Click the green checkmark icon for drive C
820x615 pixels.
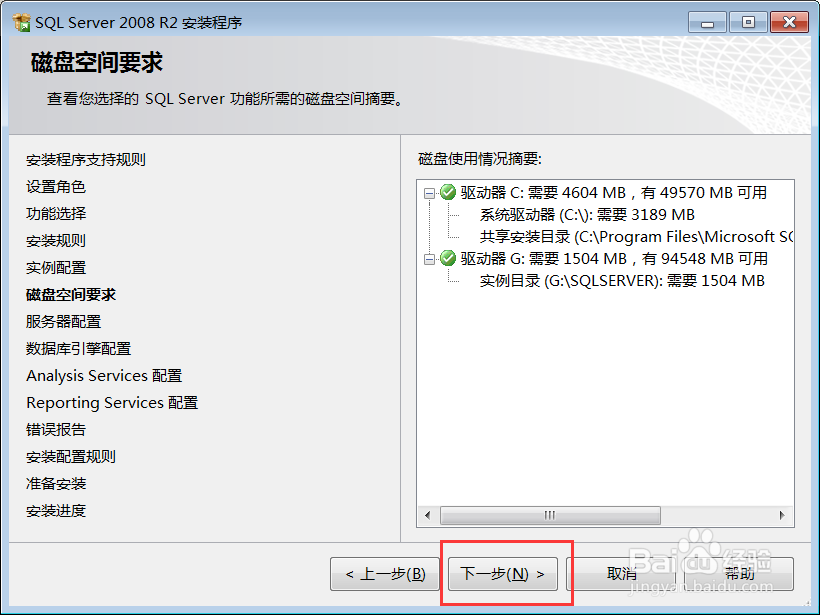(x=448, y=192)
